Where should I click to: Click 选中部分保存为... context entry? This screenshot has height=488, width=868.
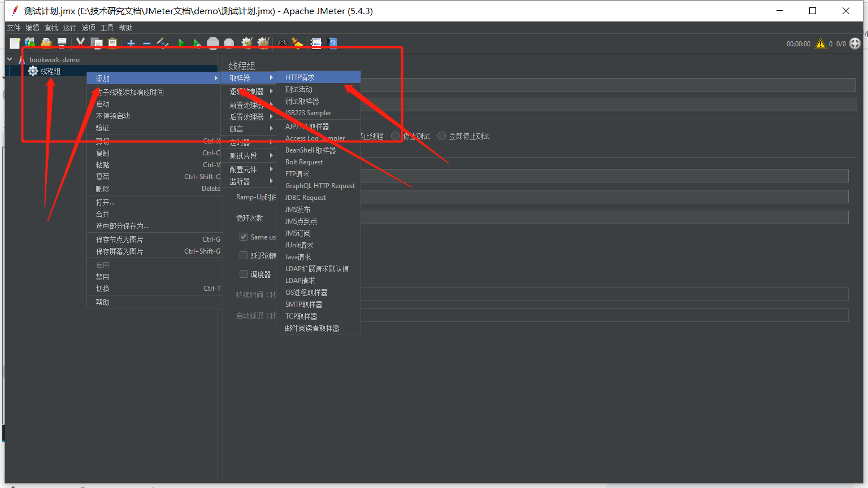tap(154, 226)
